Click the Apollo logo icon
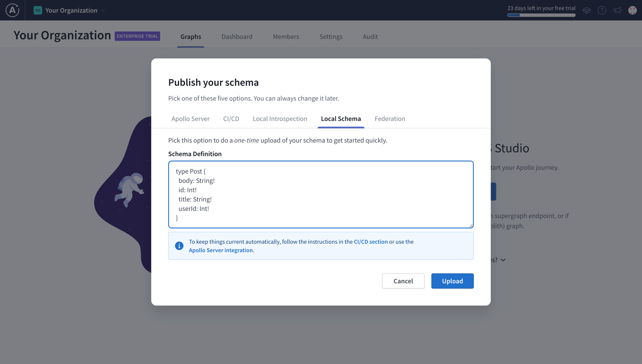Image resolution: width=642 pixels, height=364 pixels. pyautogui.click(x=12, y=10)
